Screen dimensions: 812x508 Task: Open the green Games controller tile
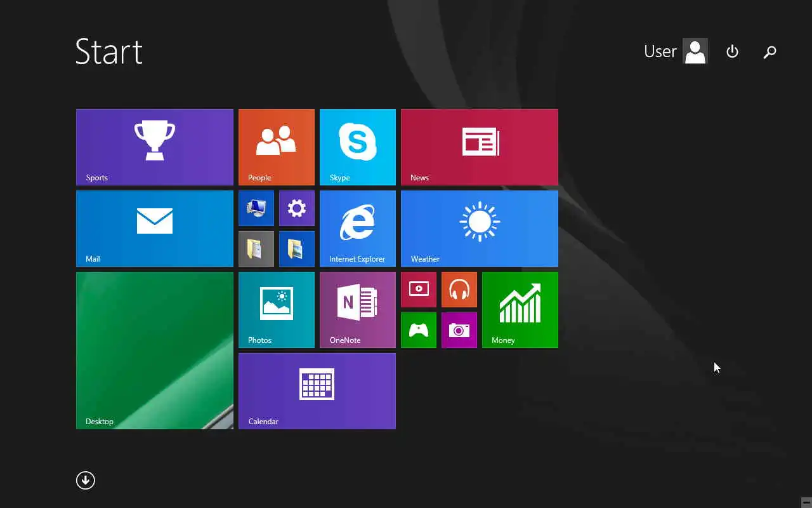[x=419, y=330]
